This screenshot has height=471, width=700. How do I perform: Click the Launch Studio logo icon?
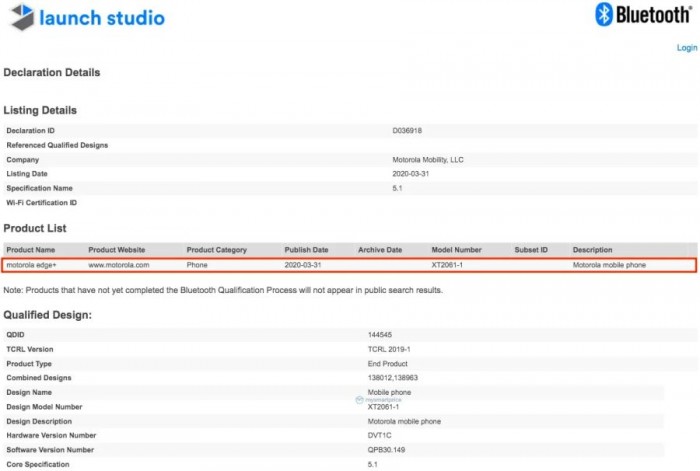[20, 17]
